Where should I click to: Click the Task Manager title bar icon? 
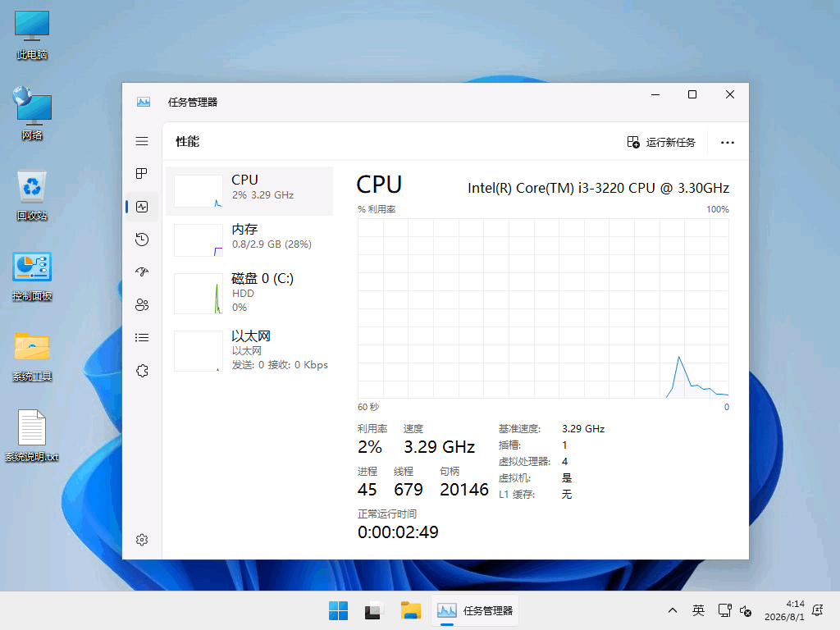click(144, 102)
